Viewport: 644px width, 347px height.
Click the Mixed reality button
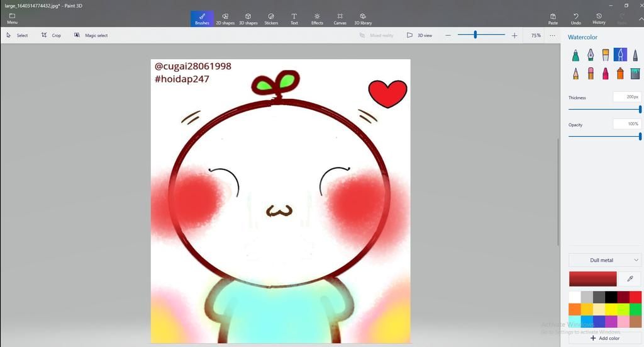376,35
